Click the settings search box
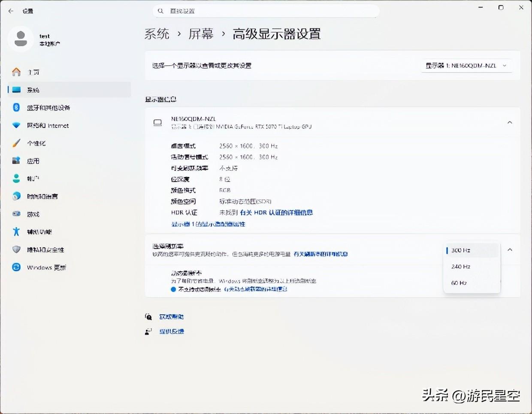Screen dimensions: 532x414 click(x=266, y=11)
